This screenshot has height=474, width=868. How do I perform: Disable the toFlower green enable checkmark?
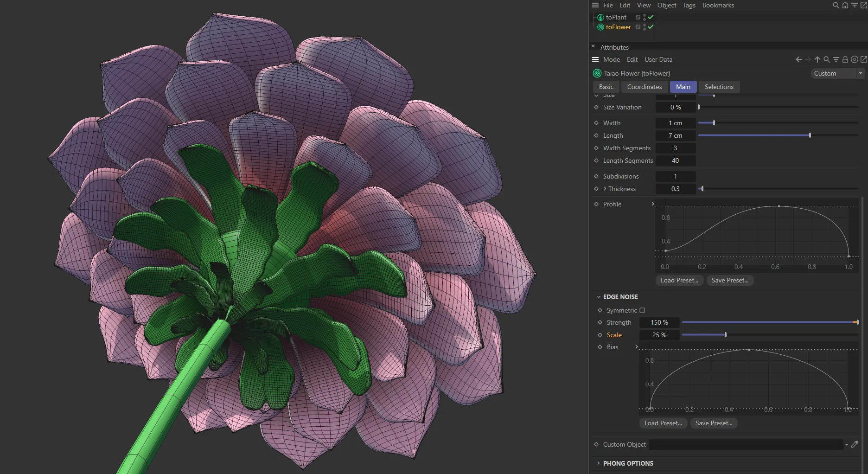tap(651, 27)
